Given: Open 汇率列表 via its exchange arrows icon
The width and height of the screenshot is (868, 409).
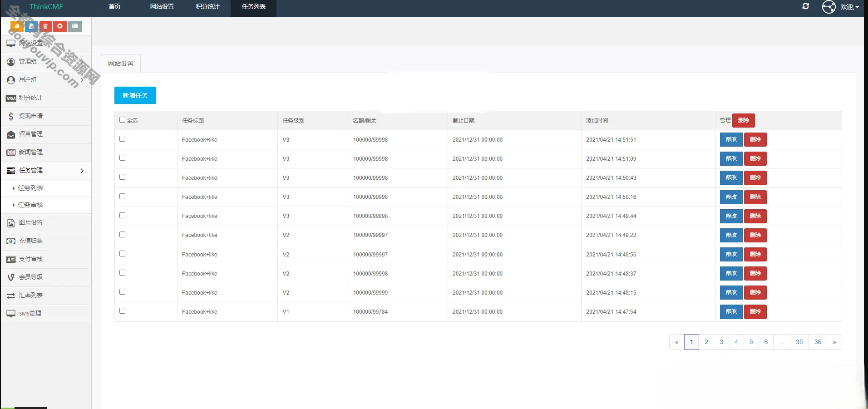Looking at the screenshot, I should [x=11, y=296].
